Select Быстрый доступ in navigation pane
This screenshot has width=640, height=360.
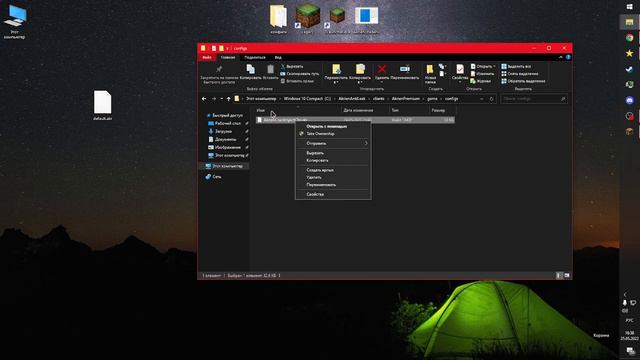pos(224,116)
